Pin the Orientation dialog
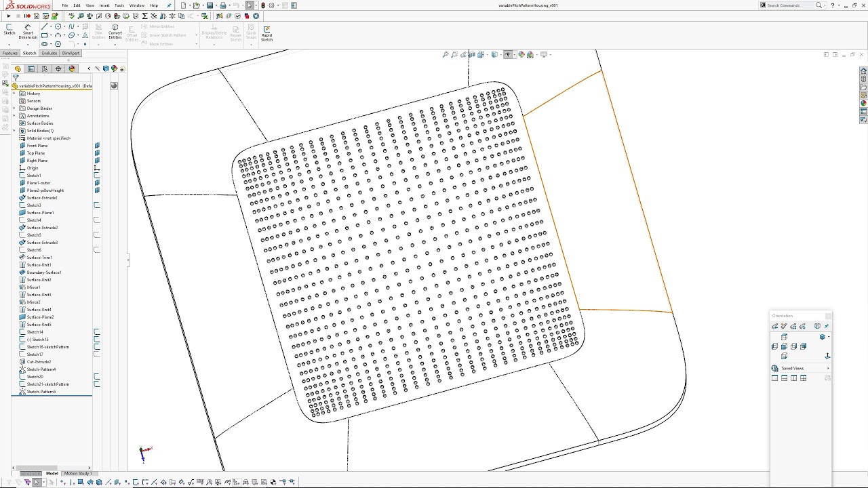Viewport: 868px width, 488px height. point(827,326)
